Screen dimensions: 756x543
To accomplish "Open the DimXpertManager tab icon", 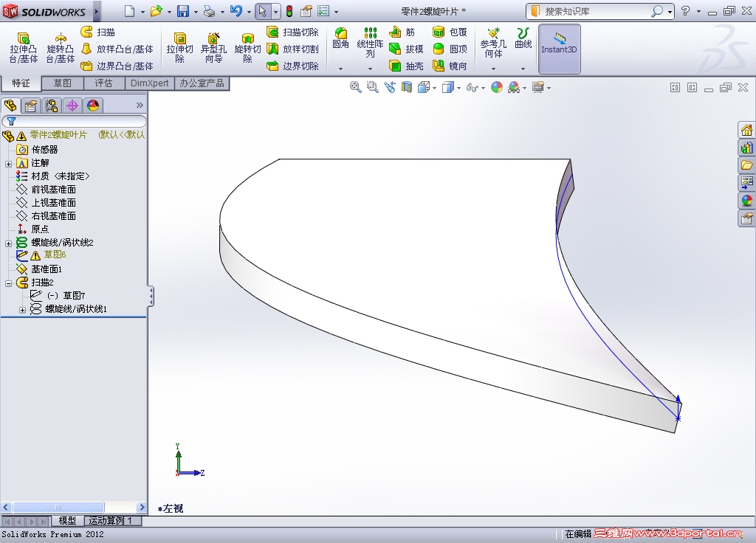I will pos(72,106).
